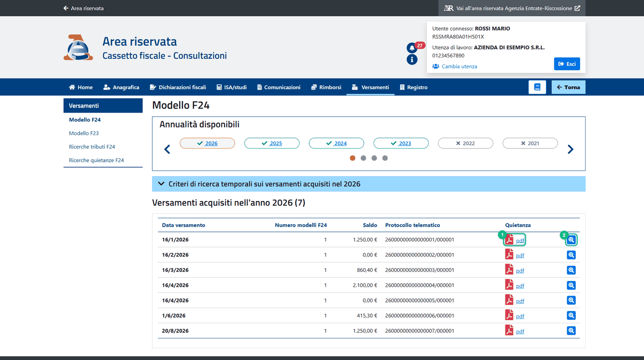Click PDF icon for 1/6/2026 payment
The image size is (644, 360).
tap(509, 316)
